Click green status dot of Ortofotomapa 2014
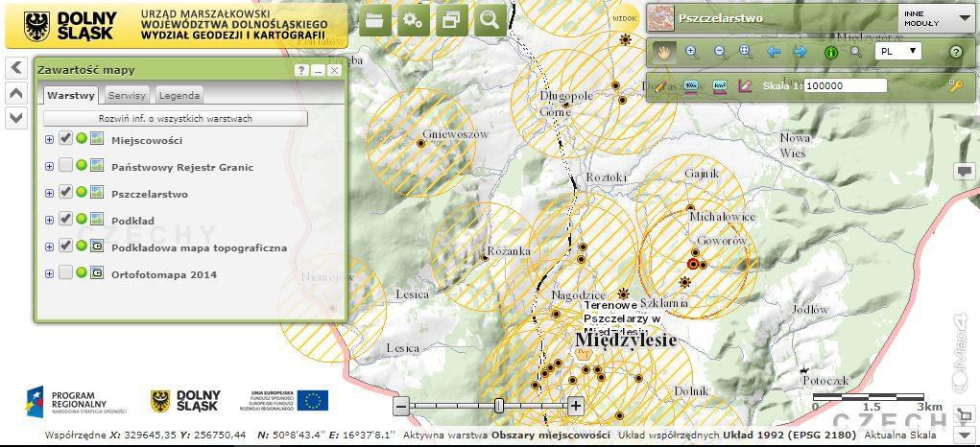This screenshot has width=980, height=447. coord(82,273)
